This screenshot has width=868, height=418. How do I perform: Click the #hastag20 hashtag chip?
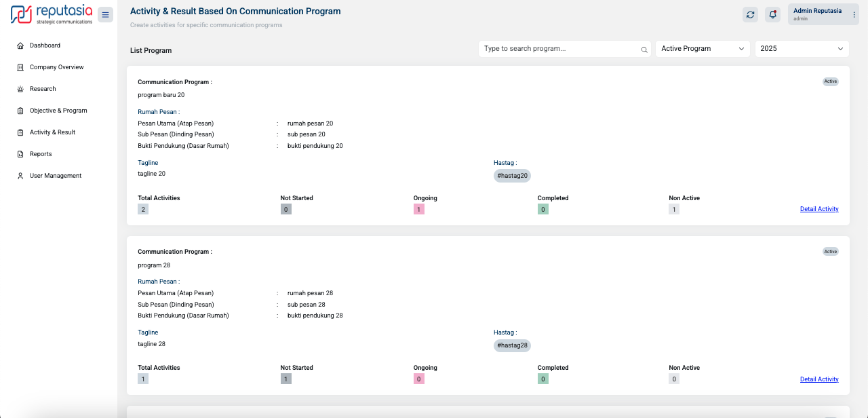pyautogui.click(x=512, y=176)
